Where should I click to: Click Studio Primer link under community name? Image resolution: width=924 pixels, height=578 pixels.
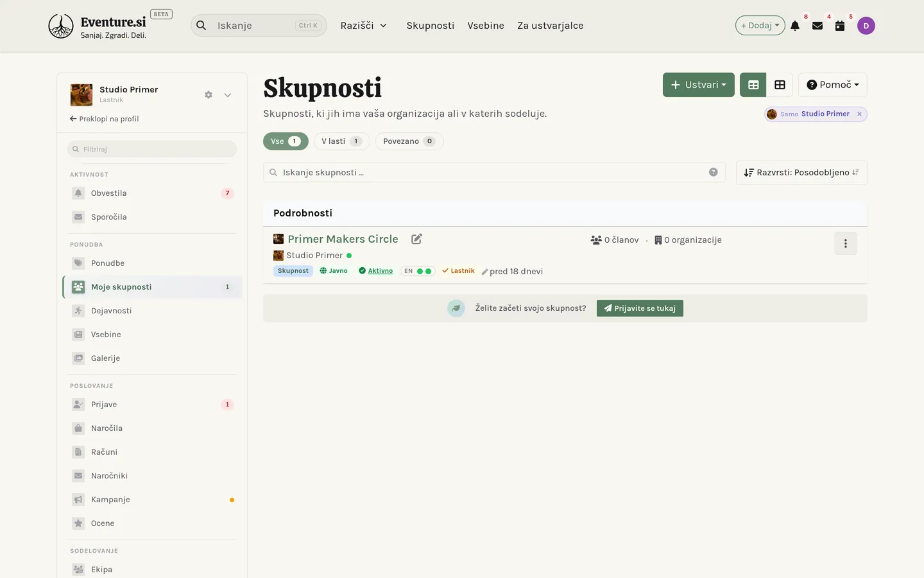pos(314,256)
